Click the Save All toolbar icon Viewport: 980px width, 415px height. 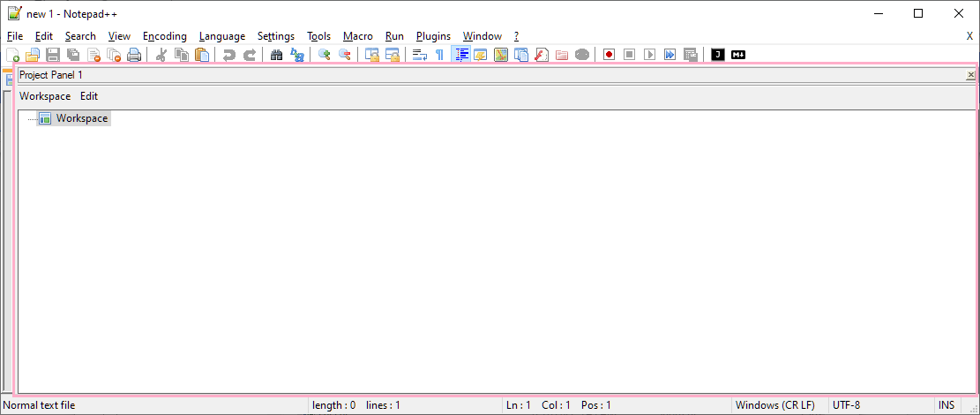pyautogui.click(x=73, y=55)
